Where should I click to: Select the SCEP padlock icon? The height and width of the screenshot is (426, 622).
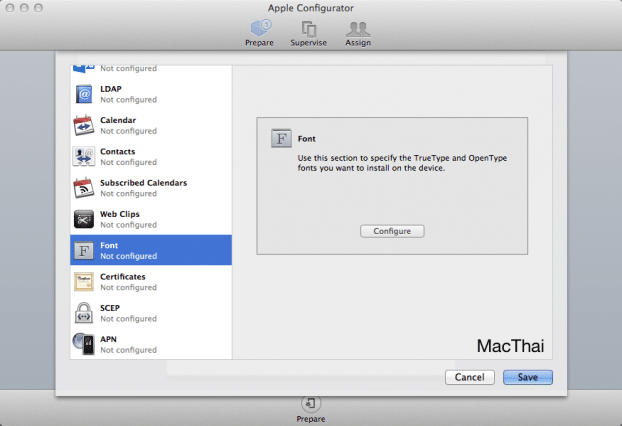(84, 313)
